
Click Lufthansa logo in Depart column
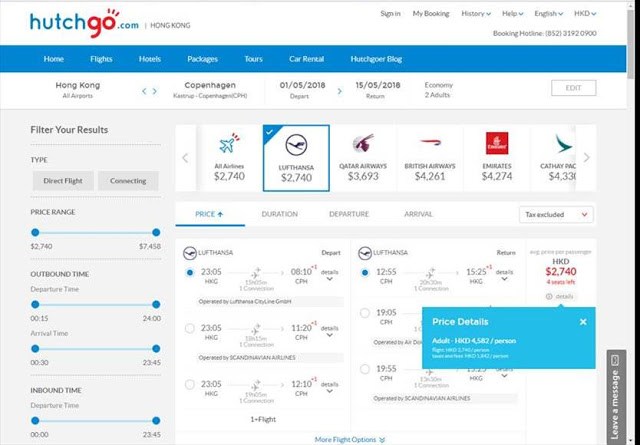click(x=190, y=253)
